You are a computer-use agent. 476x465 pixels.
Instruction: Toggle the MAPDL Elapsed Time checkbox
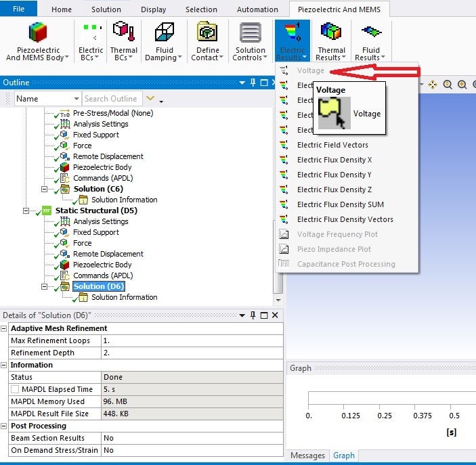(15, 389)
